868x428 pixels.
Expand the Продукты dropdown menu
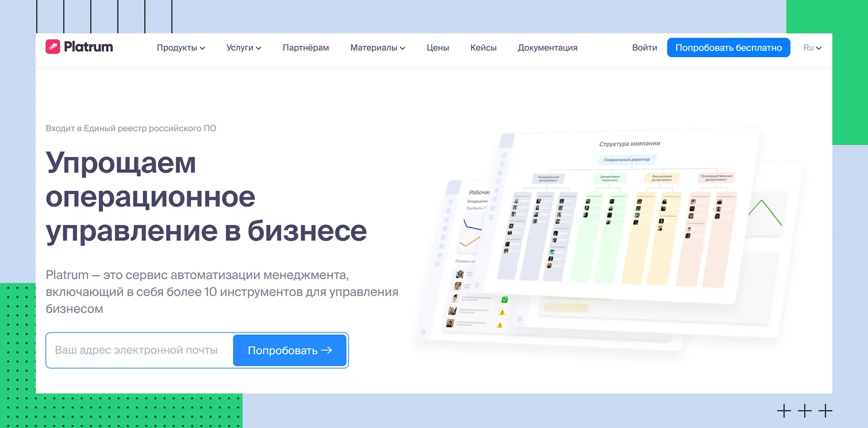pyautogui.click(x=180, y=48)
